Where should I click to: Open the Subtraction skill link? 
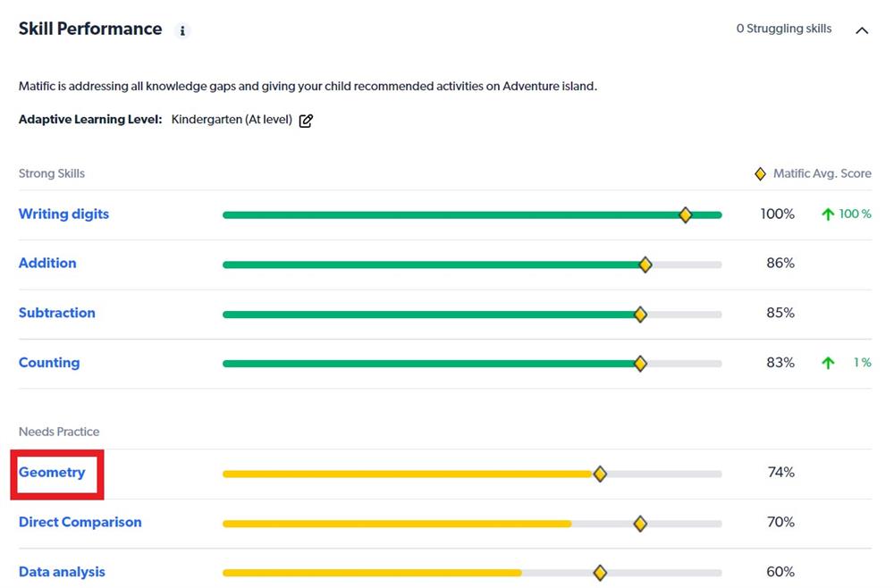point(56,313)
